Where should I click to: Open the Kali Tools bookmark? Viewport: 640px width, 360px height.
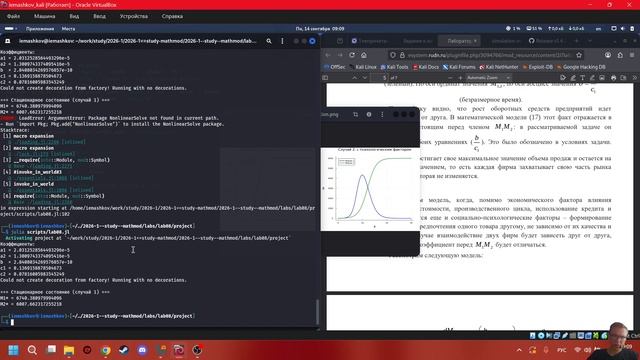click(394, 67)
